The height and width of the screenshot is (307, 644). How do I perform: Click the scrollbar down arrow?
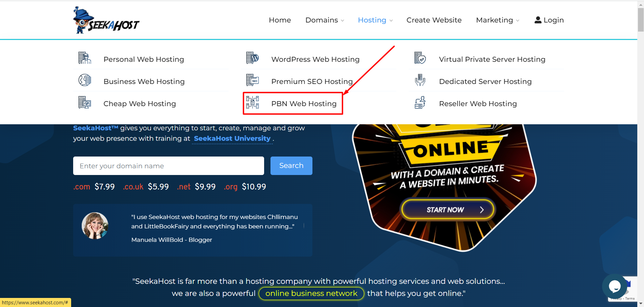click(x=641, y=304)
